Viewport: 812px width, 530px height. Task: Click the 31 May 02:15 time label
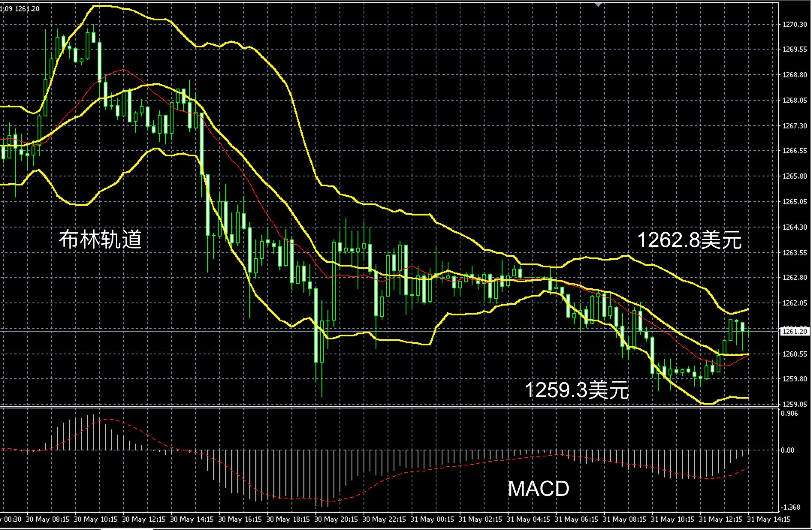click(x=480, y=519)
